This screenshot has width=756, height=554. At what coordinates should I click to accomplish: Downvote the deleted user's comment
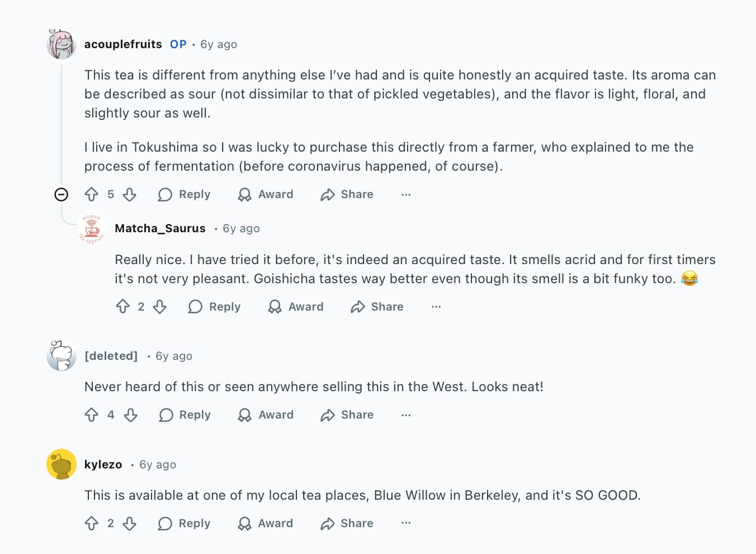point(130,415)
